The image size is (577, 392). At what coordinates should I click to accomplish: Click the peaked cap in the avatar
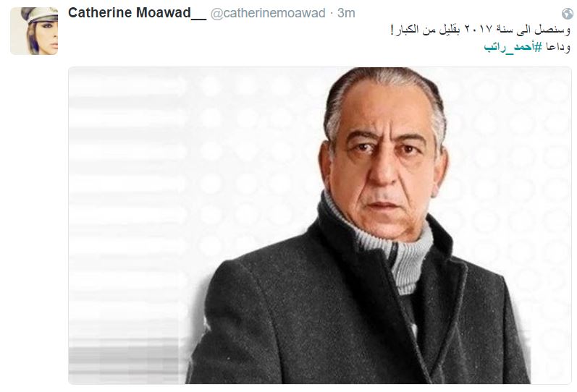(41, 14)
